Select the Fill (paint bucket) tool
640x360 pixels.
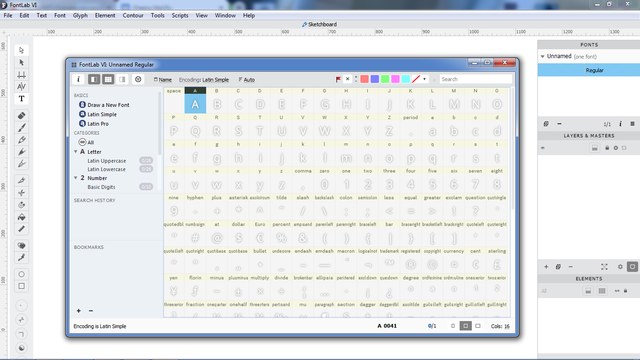pyautogui.click(x=22, y=217)
